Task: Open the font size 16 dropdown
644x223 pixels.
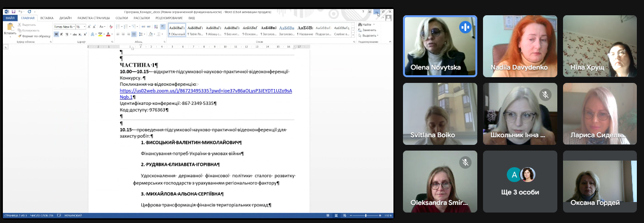Action: tap(84, 27)
